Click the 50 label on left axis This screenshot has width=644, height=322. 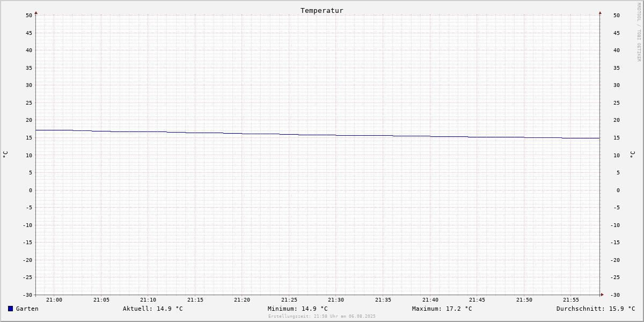[x=29, y=16]
